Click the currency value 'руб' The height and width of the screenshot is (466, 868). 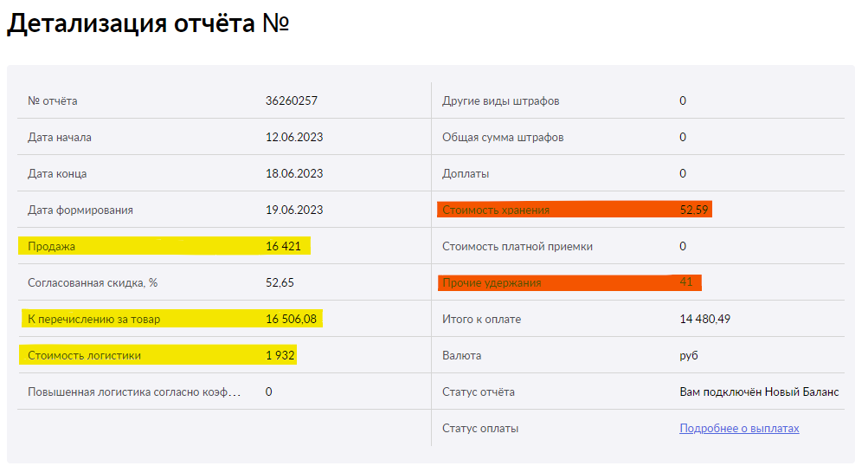pos(689,356)
